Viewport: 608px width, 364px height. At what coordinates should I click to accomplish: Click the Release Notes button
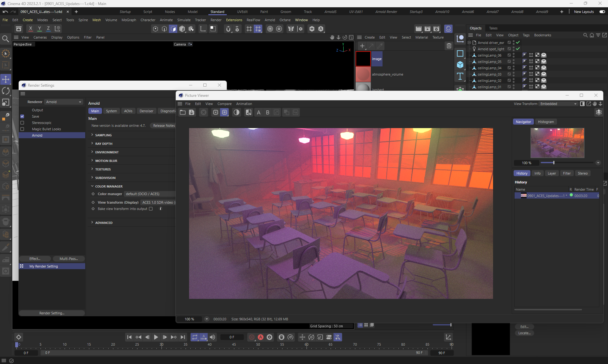(x=164, y=126)
